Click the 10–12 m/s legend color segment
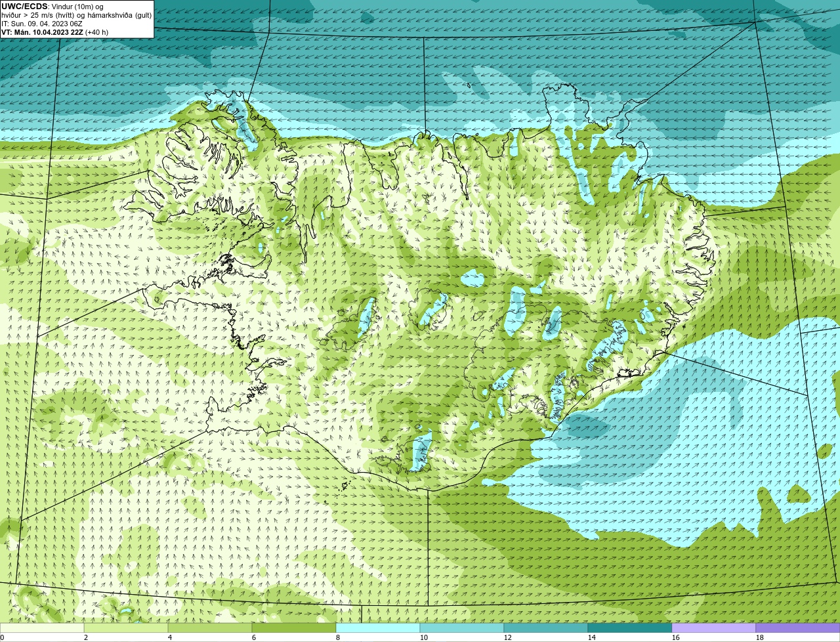Screen dimensions: 840x642 point(462,628)
